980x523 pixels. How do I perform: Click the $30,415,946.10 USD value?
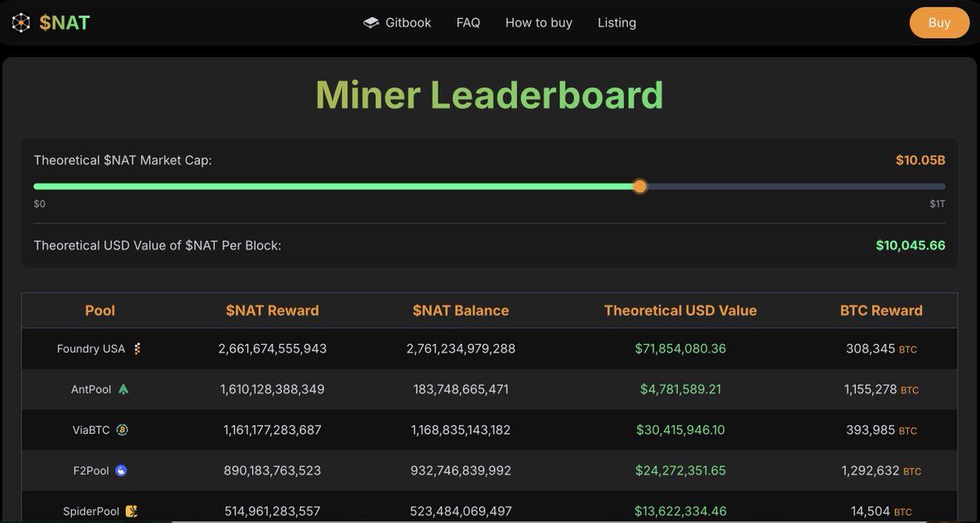pyautogui.click(x=680, y=430)
